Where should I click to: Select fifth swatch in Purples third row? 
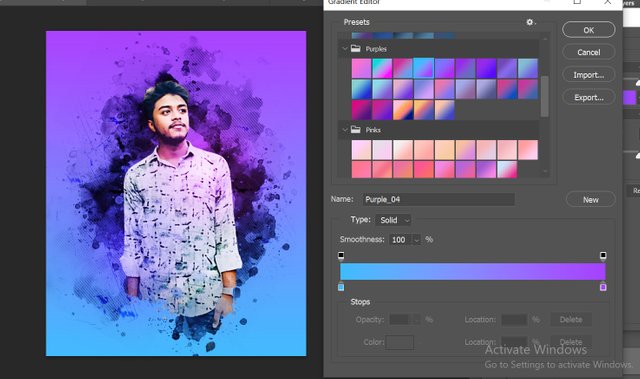pyautogui.click(x=444, y=110)
